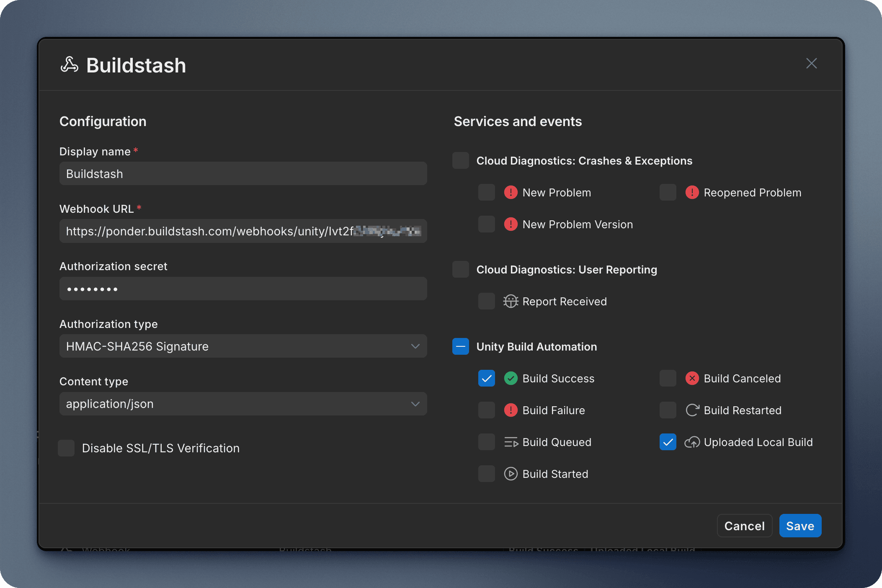Click the Uploaded Local Build cloud upload icon
The width and height of the screenshot is (882, 588).
692,442
